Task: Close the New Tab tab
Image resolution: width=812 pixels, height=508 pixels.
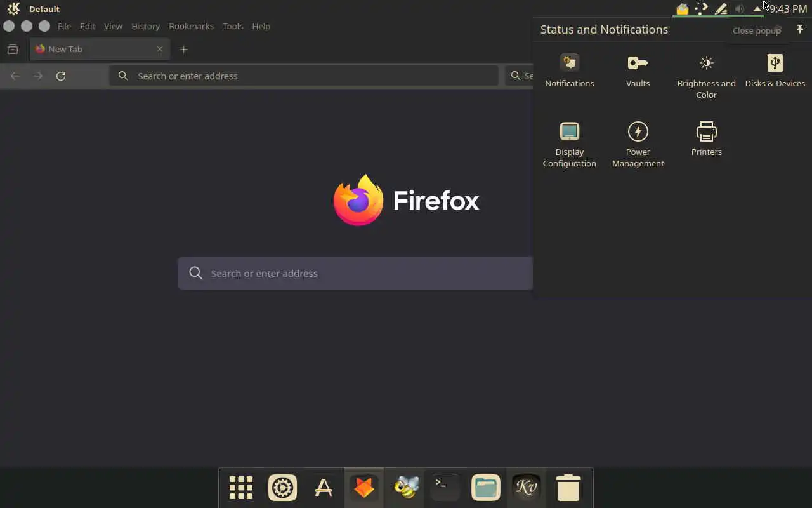Action: (x=160, y=49)
